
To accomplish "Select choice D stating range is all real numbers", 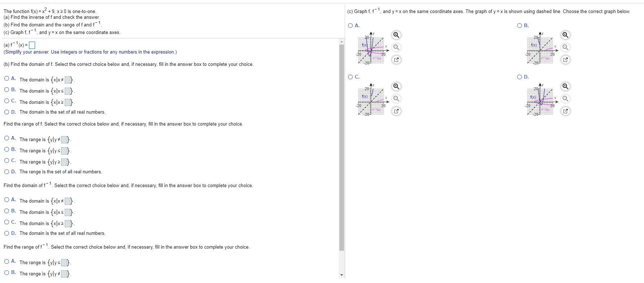I will [x=7, y=172].
